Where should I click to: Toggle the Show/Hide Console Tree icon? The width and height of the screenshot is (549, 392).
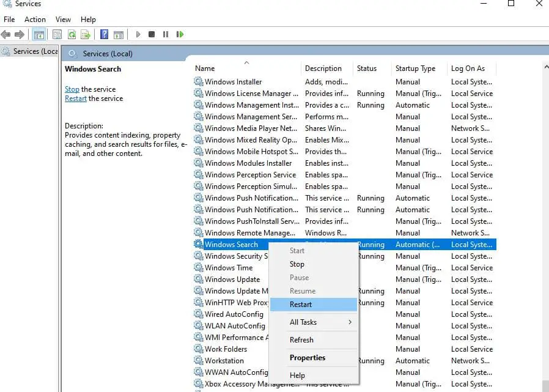coord(39,34)
